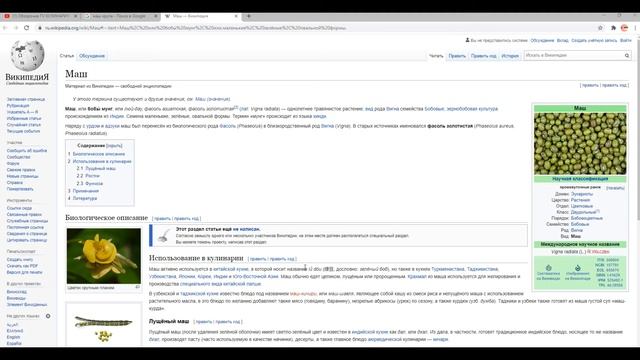Click Вигна genus link in infobox
The image size is (640, 360).
[577, 230]
